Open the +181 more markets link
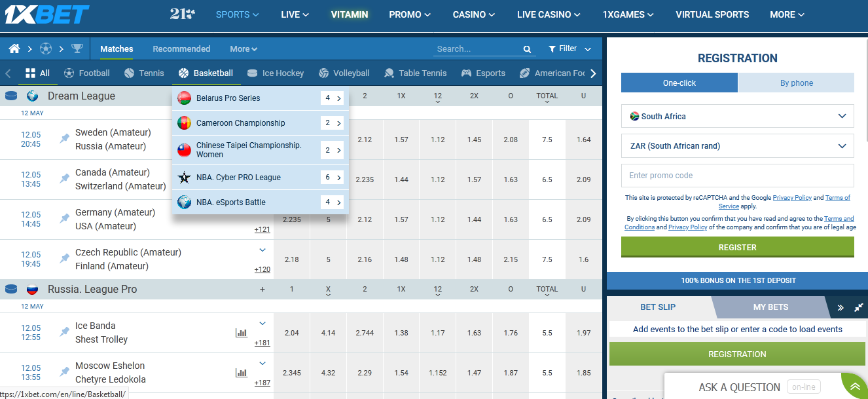This screenshot has width=868, height=399. click(x=262, y=343)
